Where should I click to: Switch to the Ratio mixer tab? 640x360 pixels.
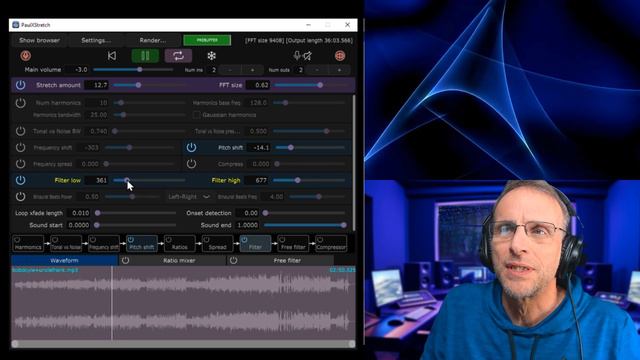[179, 260]
